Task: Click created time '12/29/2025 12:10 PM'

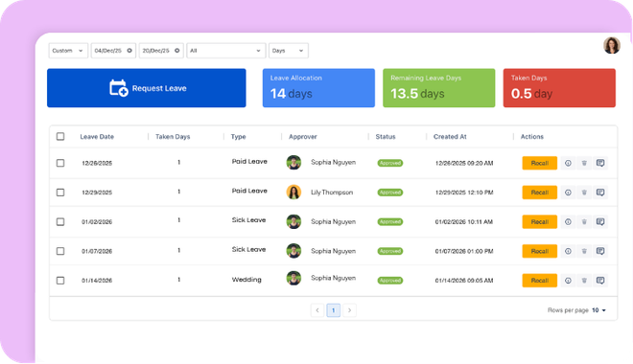Action: (464, 193)
